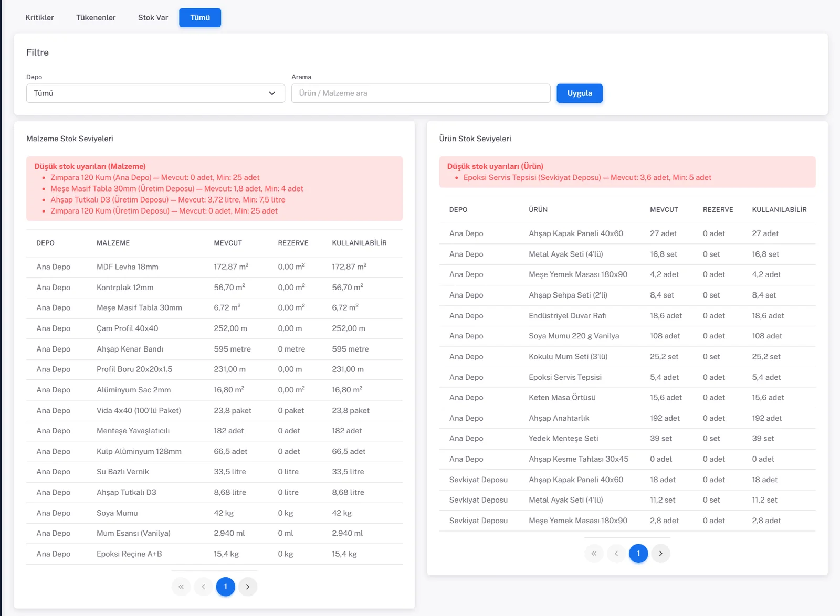Select Menteşe Yavaşlatıcılı material

(x=133, y=431)
